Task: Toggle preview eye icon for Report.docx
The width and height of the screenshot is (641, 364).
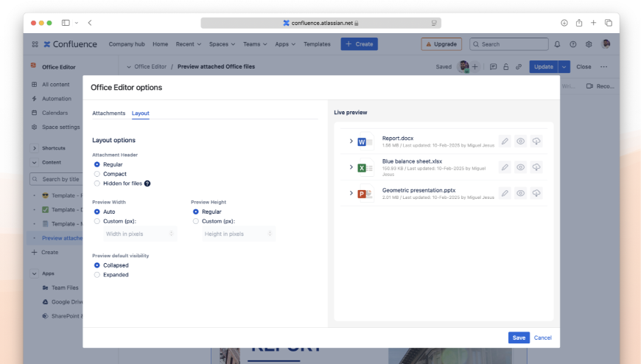Action: pyautogui.click(x=520, y=141)
